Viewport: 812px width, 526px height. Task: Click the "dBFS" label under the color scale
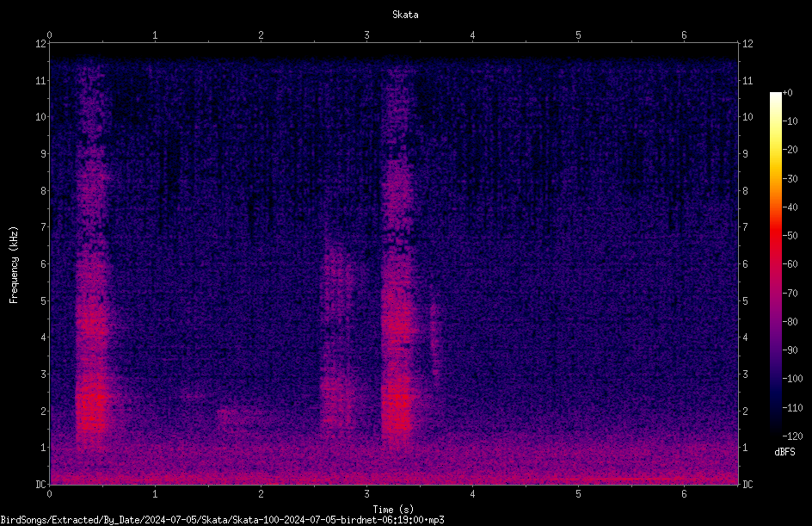tap(784, 452)
